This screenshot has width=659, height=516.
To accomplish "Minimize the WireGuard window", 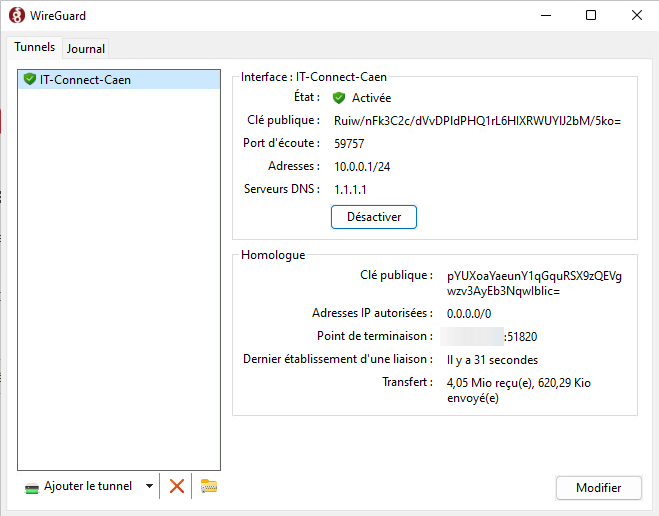I will point(546,16).
